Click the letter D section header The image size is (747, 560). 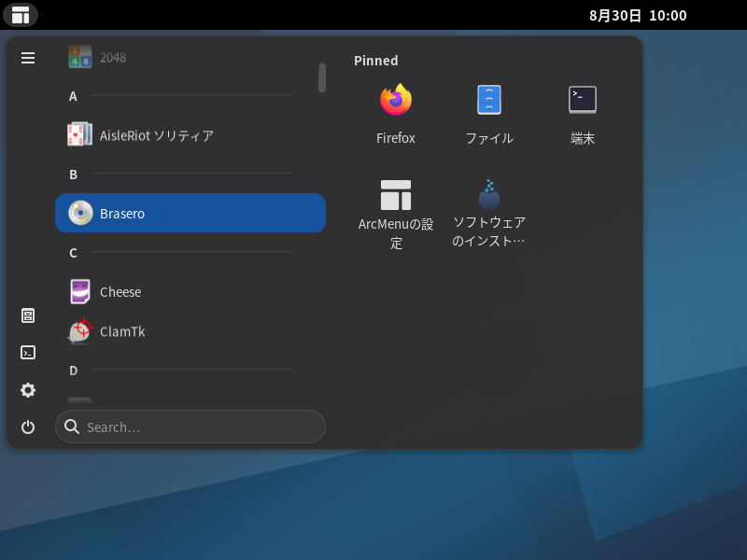pos(73,371)
